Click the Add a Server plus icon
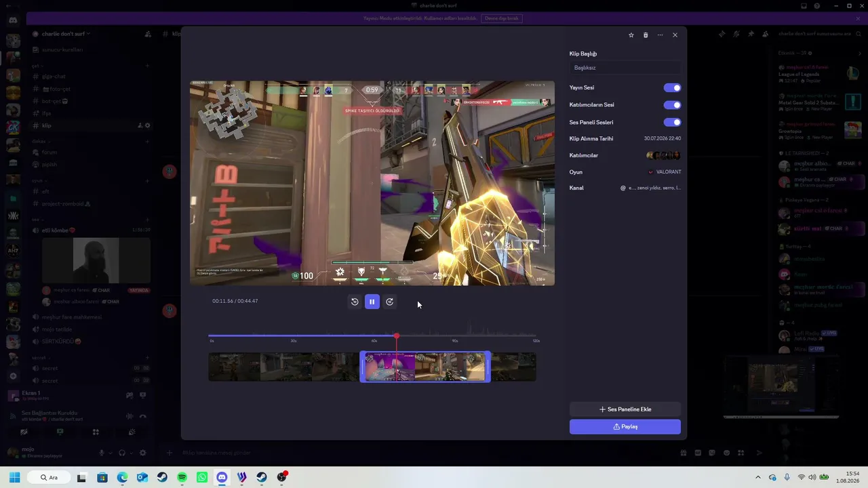The height and width of the screenshot is (488, 868). (13, 376)
